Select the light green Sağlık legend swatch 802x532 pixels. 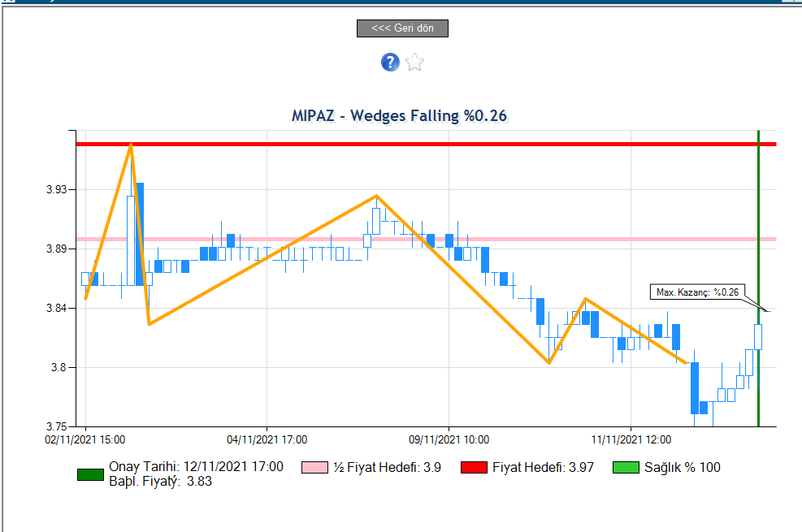point(626,467)
